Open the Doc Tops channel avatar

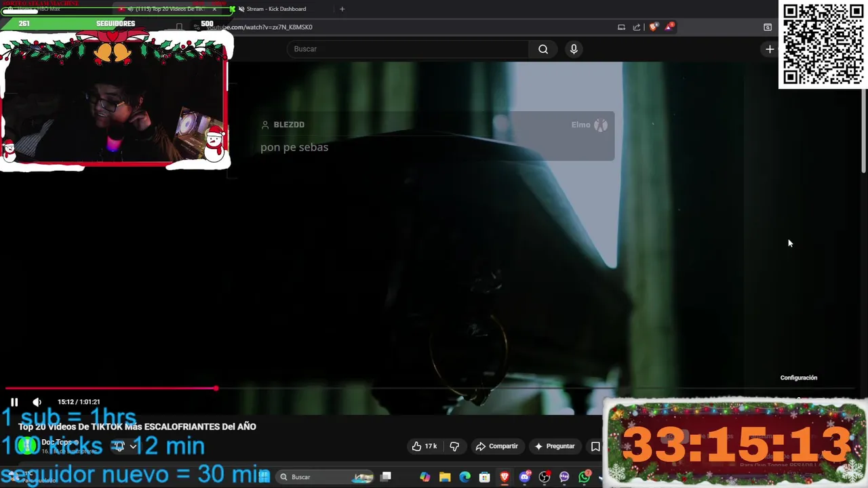click(27, 445)
